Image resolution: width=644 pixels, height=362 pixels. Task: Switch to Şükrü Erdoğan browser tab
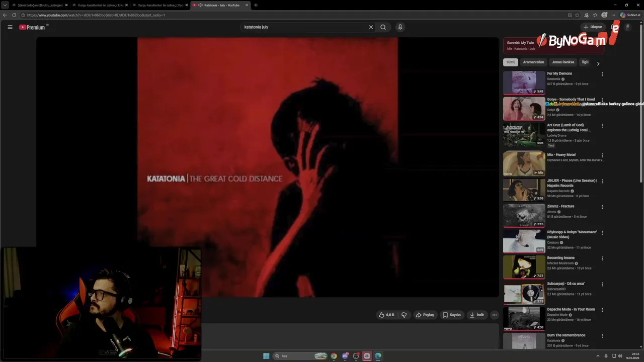coord(40,5)
